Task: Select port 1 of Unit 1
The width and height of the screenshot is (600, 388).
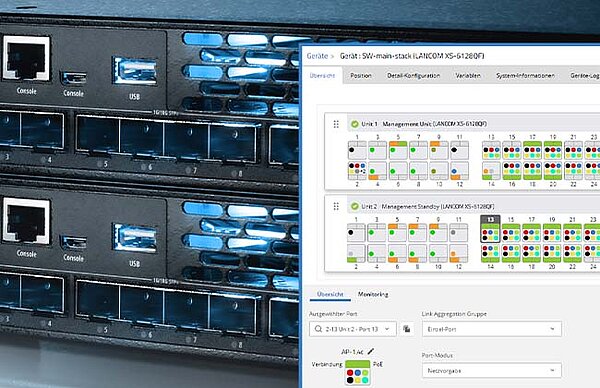Action: click(357, 150)
